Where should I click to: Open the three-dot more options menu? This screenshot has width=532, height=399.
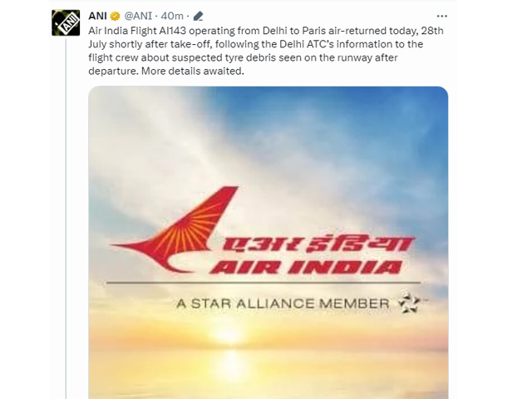tap(441, 16)
